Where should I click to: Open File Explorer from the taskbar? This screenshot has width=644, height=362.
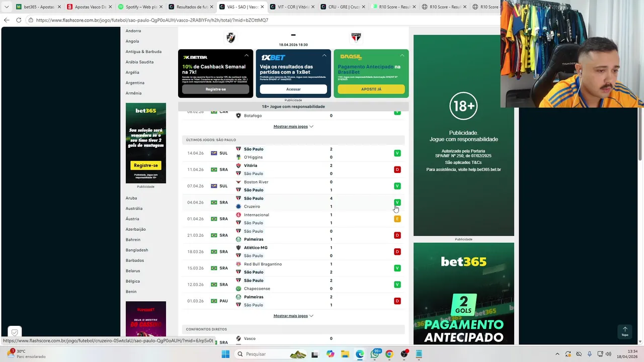pyautogui.click(x=345, y=354)
